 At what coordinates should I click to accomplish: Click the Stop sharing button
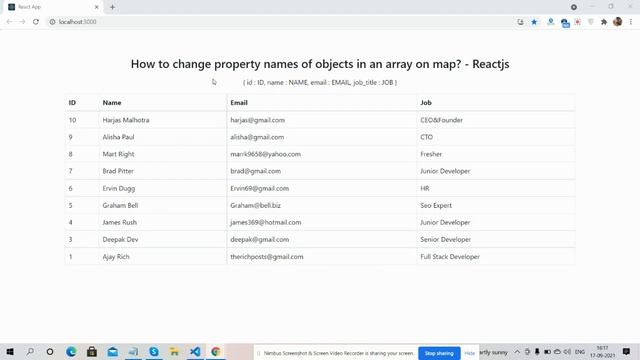[439, 353]
